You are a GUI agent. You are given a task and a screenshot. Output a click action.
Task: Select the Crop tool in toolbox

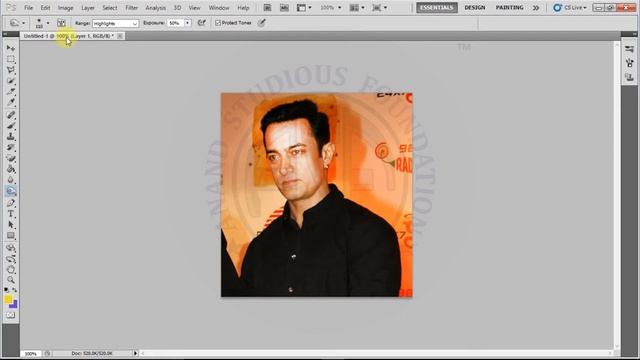point(11,91)
